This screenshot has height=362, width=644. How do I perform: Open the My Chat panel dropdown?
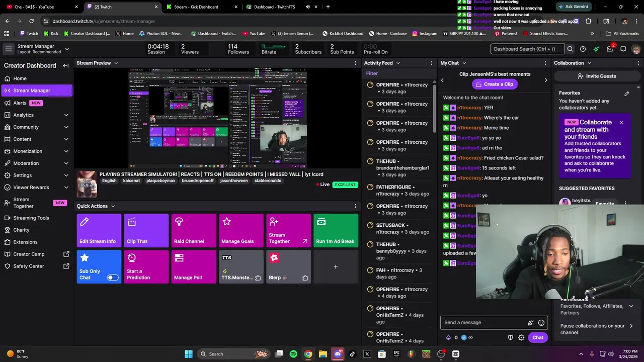coord(464,63)
